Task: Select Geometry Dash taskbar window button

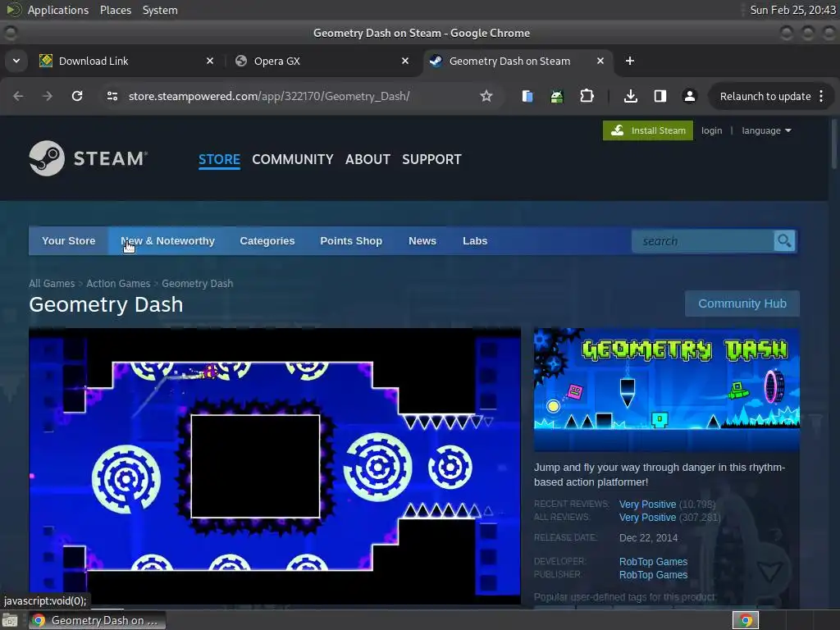Action: coord(97,620)
